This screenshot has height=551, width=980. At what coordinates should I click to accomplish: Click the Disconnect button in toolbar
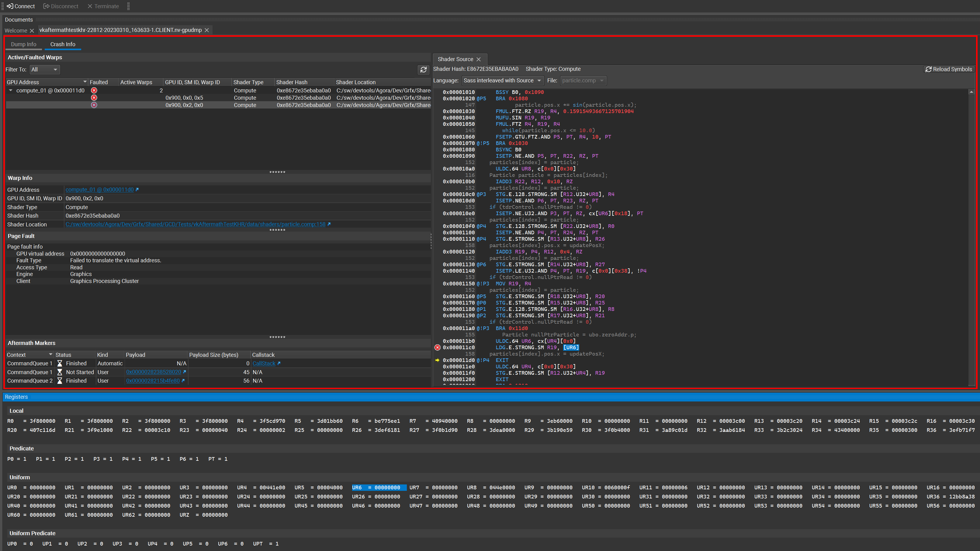coord(61,6)
